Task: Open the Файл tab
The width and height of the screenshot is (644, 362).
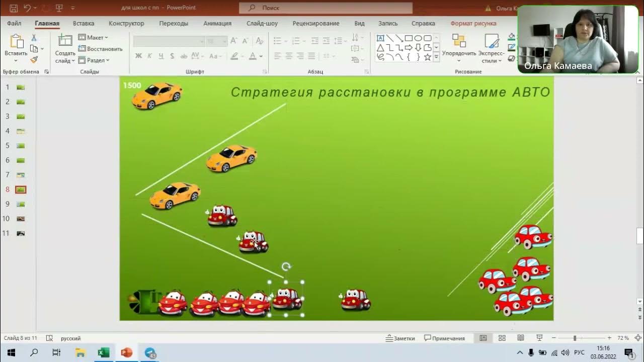Action: click(x=14, y=23)
